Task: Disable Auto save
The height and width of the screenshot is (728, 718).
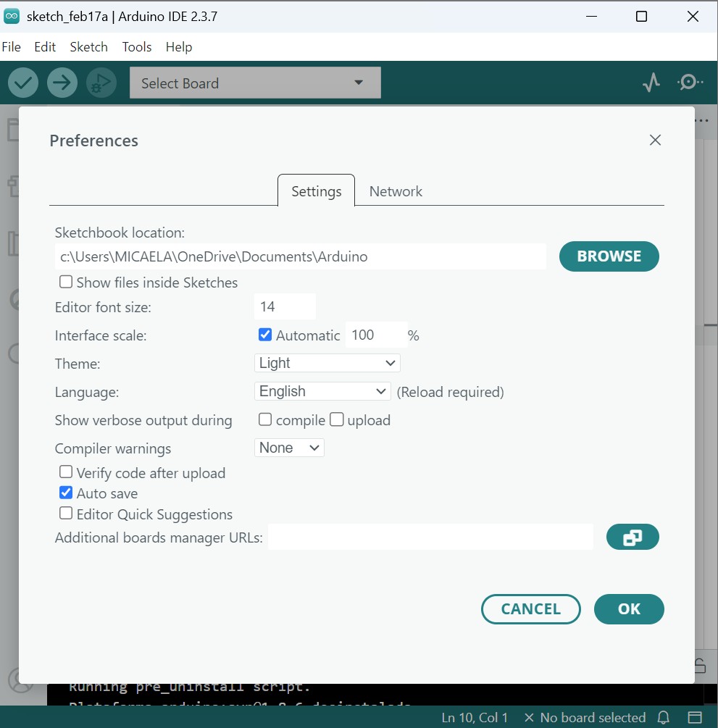Action: click(66, 493)
